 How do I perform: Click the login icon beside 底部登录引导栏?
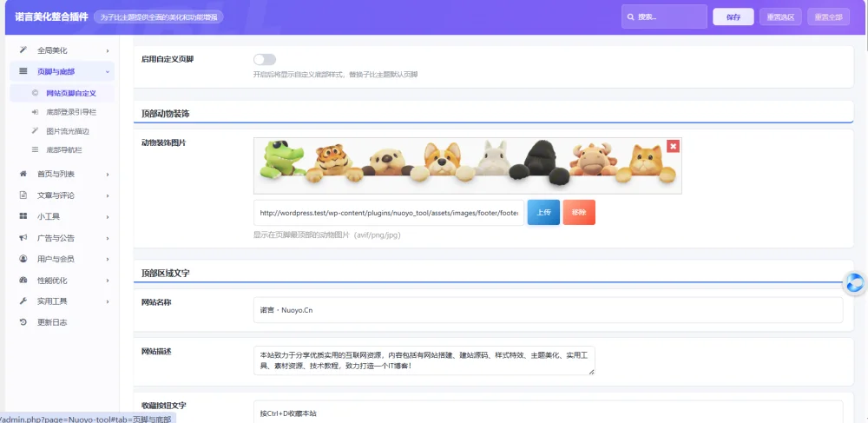35,112
